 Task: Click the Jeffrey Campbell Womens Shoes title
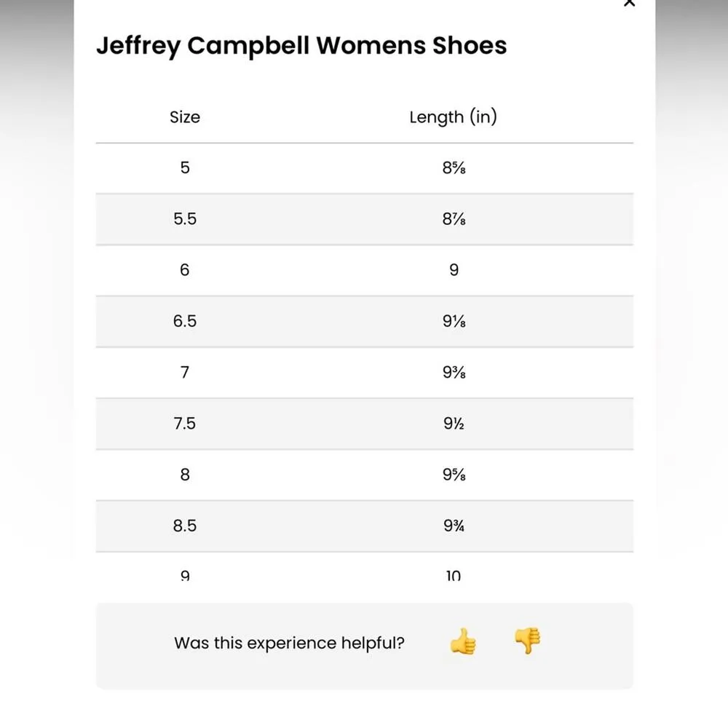[x=303, y=45]
